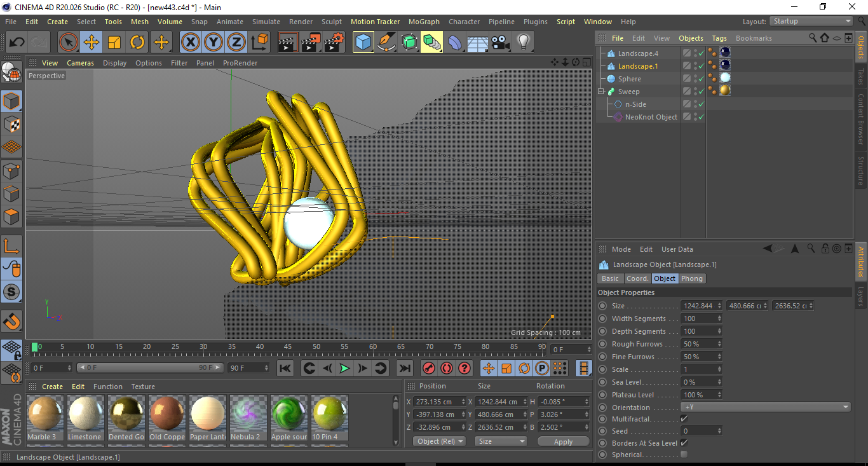This screenshot has width=868, height=466.
Task: Click the Undo arrow icon
Action: (17, 43)
